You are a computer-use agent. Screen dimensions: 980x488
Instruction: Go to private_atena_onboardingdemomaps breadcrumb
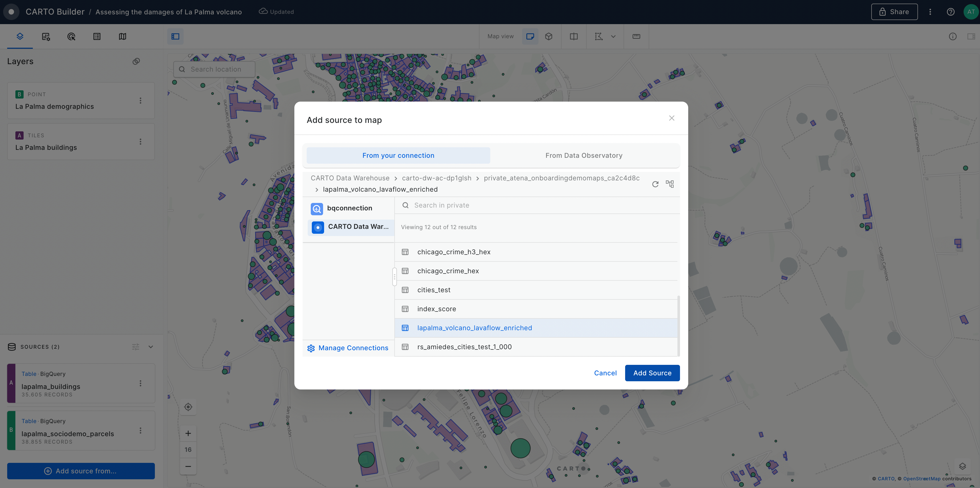coord(562,178)
